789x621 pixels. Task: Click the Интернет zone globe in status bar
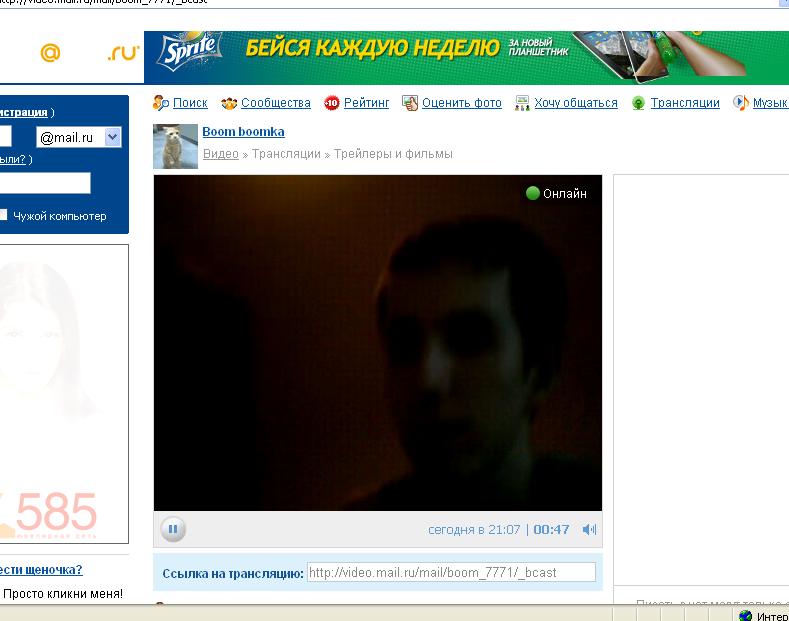[745, 616]
